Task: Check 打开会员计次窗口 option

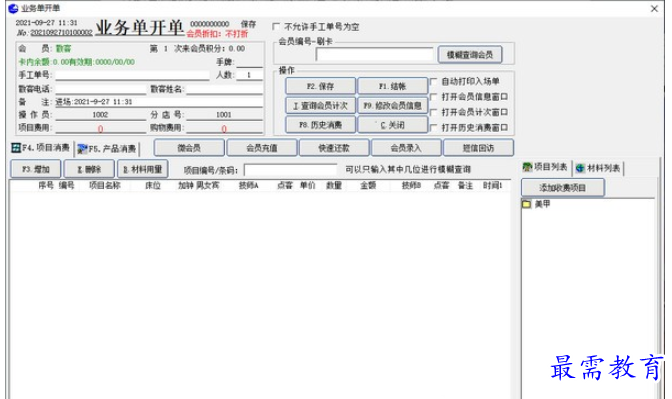Action: [433, 112]
